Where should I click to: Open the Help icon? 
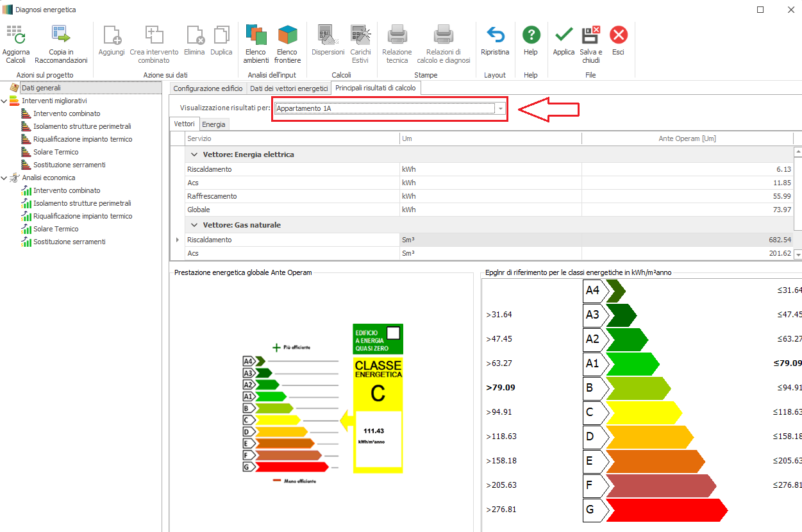click(x=531, y=35)
